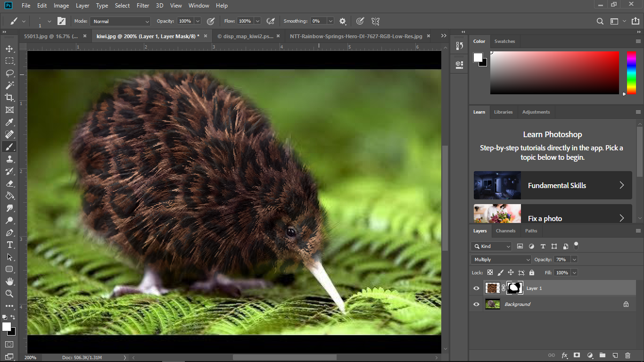This screenshot has width=644, height=362.
Task: Select the Crop tool
Action: click(x=9, y=98)
